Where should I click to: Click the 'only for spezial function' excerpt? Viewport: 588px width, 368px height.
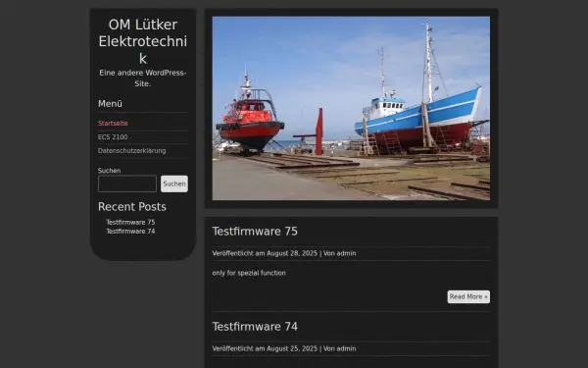pos(249,273)
